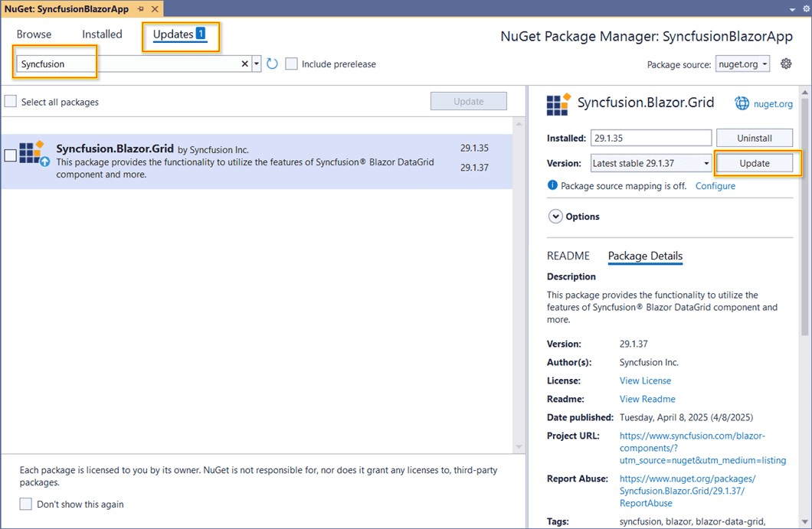Clear the Syncfusion search with the X icon
Viewport: 812px width, 529px height.
click(x=244, y=64)
